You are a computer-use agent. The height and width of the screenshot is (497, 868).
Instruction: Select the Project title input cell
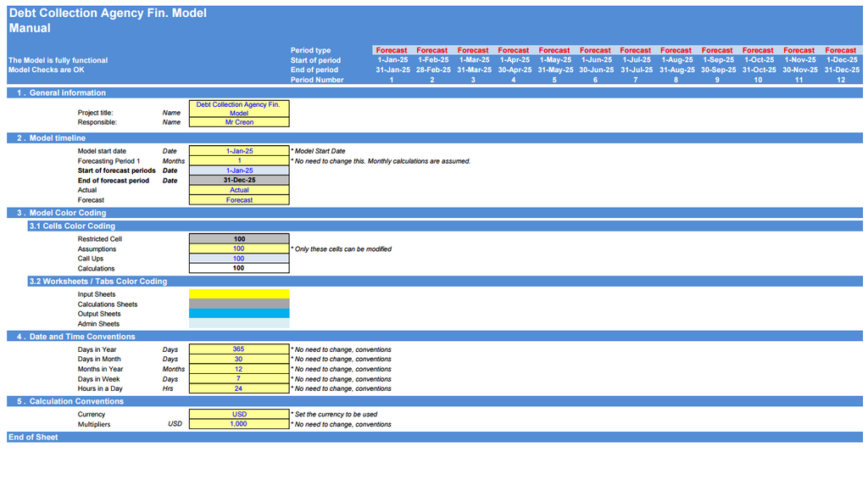[239, 109]
